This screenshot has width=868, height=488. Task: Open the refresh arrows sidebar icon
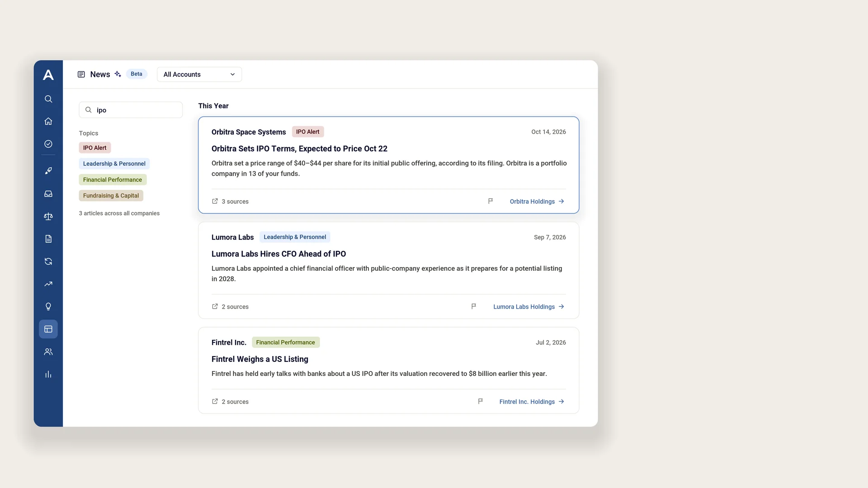click(x=48, y=262)
